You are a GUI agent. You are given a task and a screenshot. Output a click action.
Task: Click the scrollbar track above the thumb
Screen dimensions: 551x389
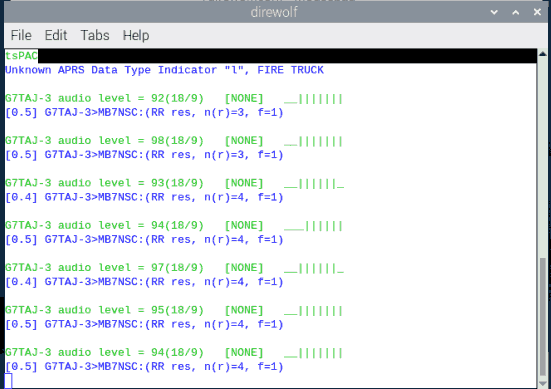click(x=543, y=158)
